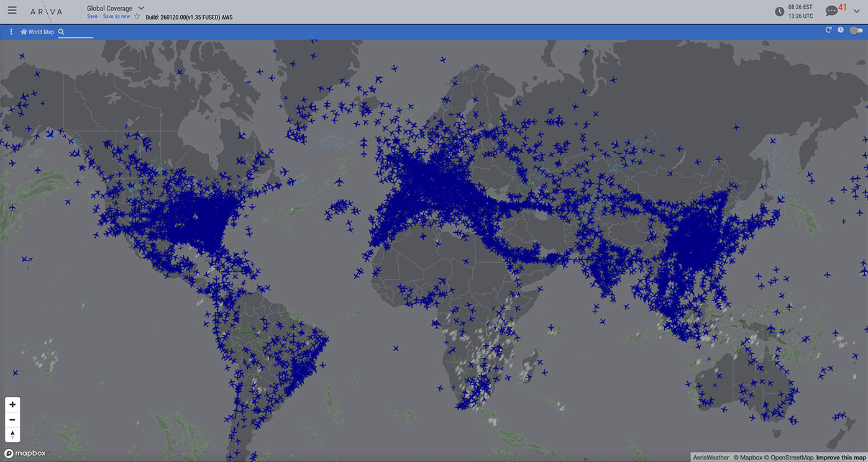This screenshot has height=462, width=868.
Task: Reset map bearing with the compass button
Action: [x=12, y=435]
